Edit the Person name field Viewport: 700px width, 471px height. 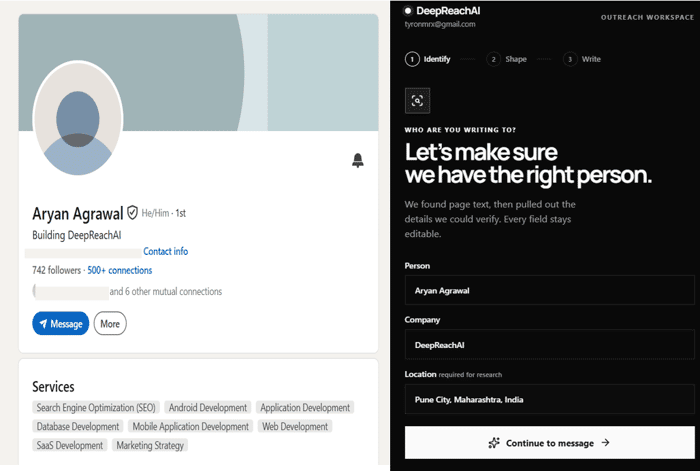click(550, 291)
